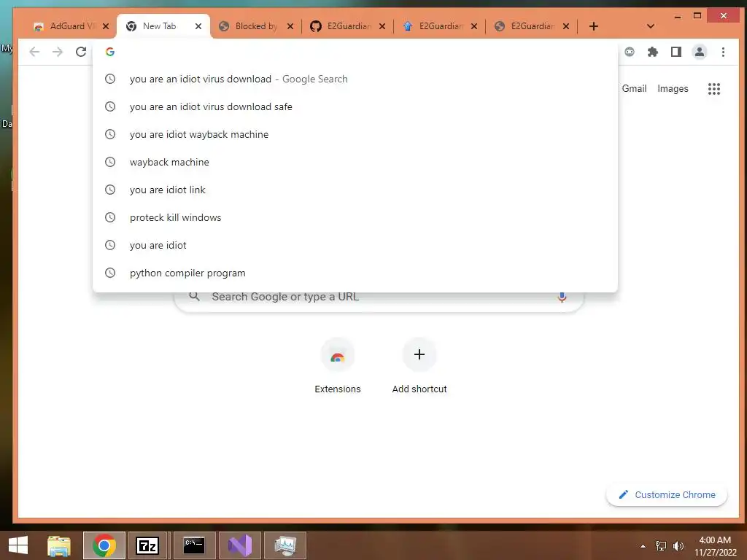Go forward with the browser forward arrow
Image resolution: width=747 pixels, height=560 pixels.
tap(57, 52)
